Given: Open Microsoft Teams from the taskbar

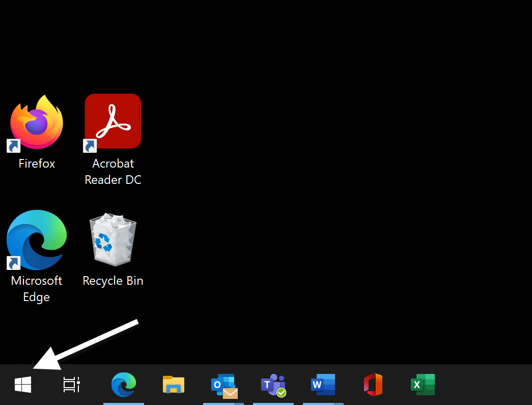Looking at the screenshot, I should click(273, 385).
